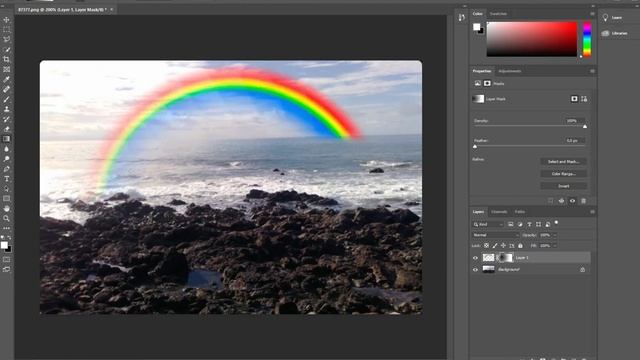Open the Color panel flyout menu

click(x=592, y=14)
